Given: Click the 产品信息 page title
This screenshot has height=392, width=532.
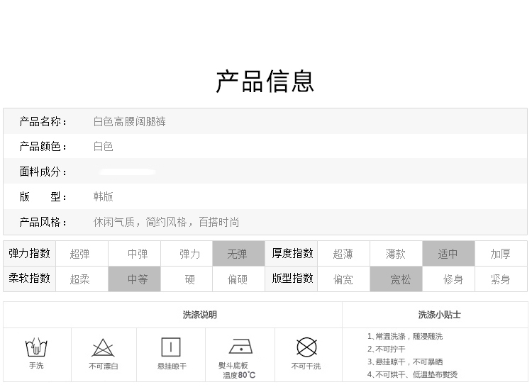Looking at the screenshot, I should tap(265, 82).
